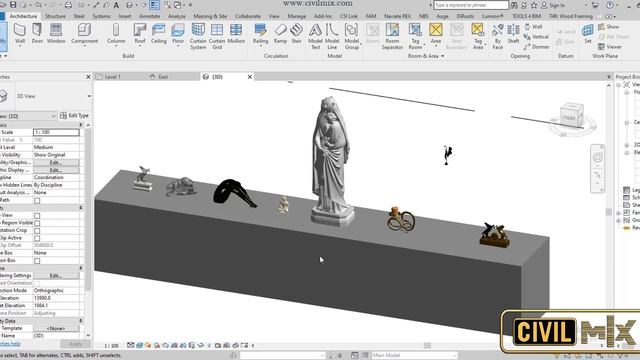Open the Massing & Site ribbon tab

click(x=210, y=16)
